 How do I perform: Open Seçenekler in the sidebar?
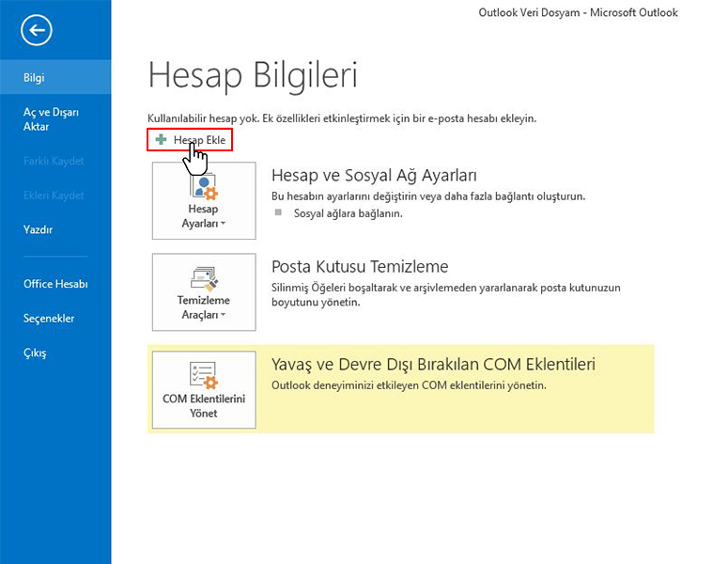(49, 319)
